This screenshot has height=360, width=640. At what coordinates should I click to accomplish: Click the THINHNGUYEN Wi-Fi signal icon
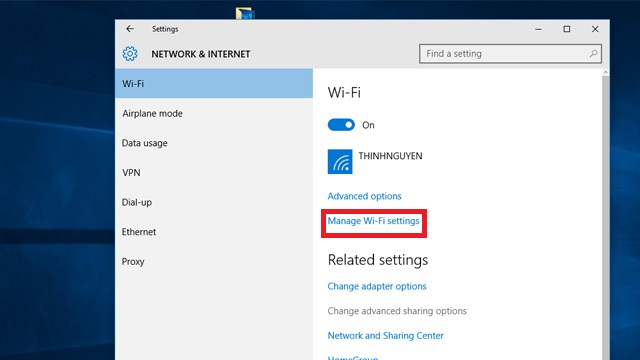(x=340, y=162)
